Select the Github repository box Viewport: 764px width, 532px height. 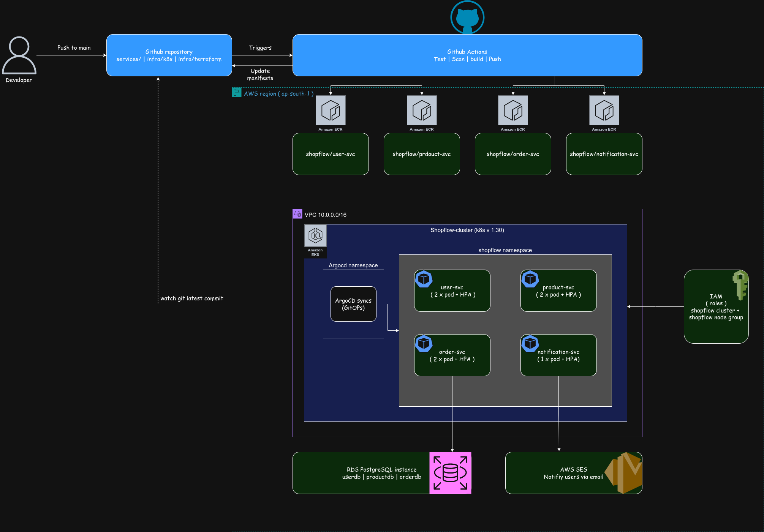pyautogui.click(x=169, y=55)
